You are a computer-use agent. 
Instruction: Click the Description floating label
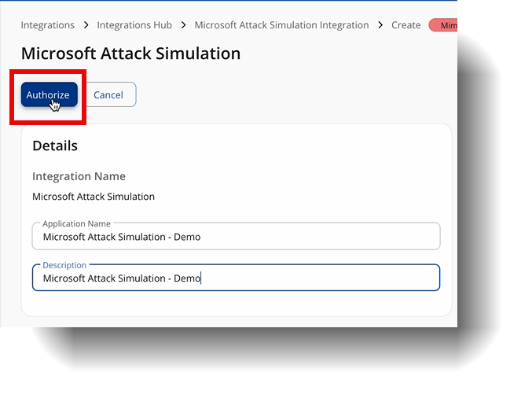click(64, 265)
